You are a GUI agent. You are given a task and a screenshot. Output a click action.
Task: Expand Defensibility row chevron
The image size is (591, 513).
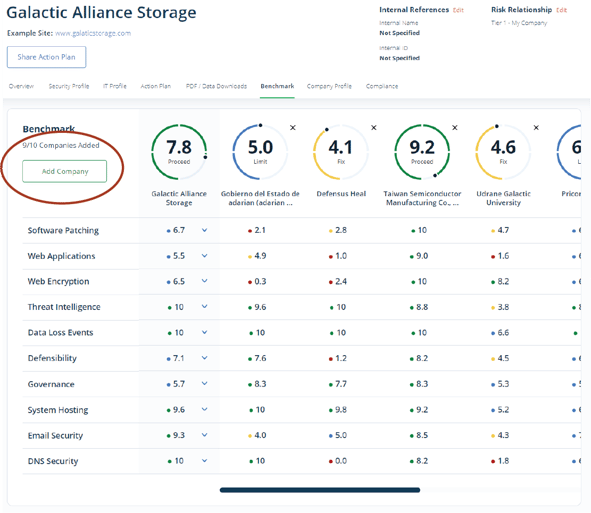pos(204,358)
